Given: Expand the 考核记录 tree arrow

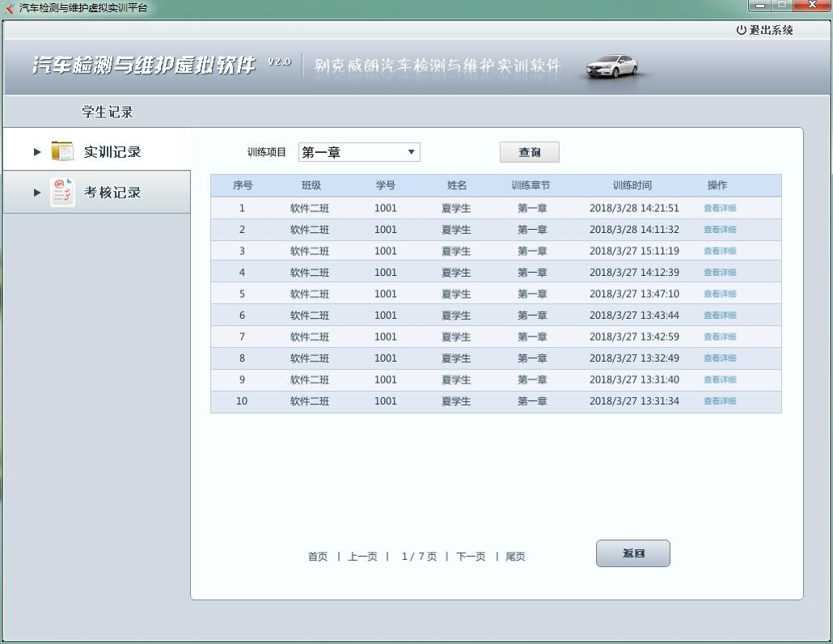Looking at the screenshot, I should click(37, 193).
